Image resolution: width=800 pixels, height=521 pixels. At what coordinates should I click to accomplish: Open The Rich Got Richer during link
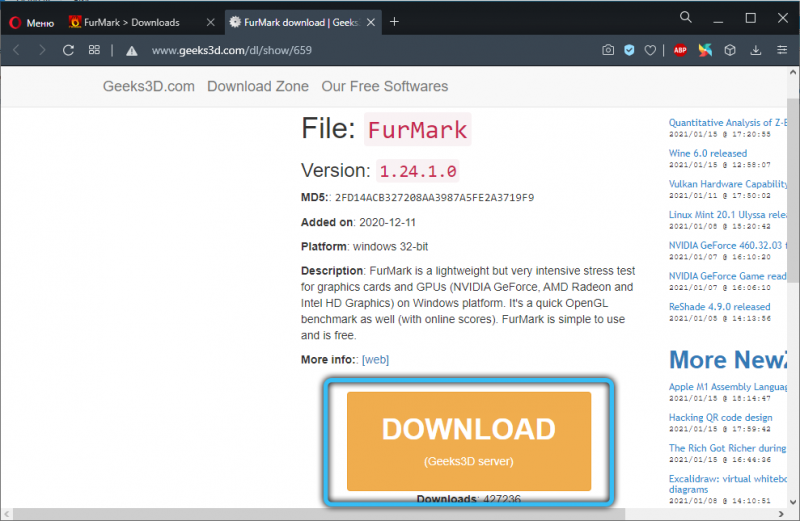point(728,448)
